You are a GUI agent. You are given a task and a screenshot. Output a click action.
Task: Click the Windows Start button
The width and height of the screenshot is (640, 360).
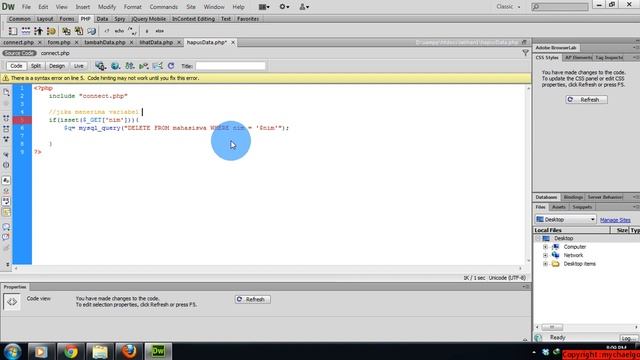12,351
